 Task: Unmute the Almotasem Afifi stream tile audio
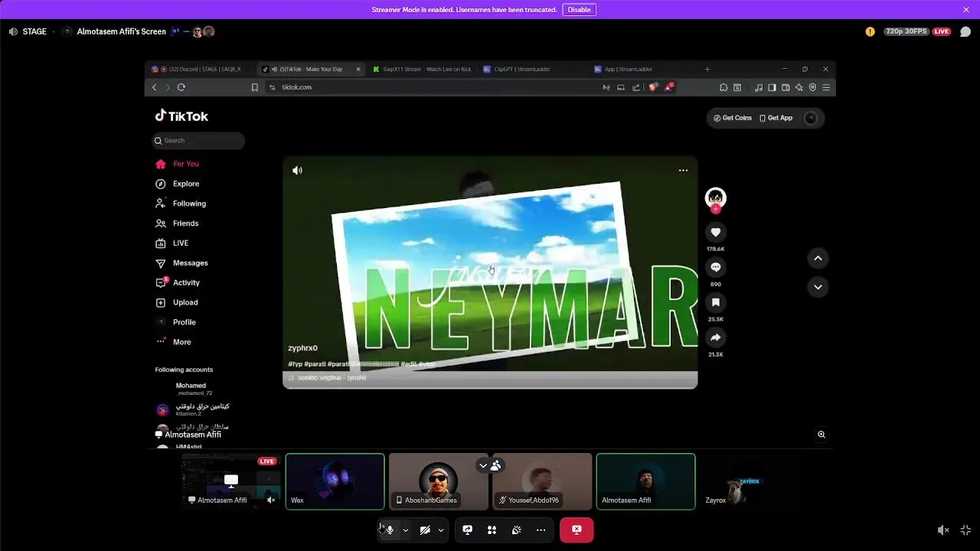(x=271, y=500)
